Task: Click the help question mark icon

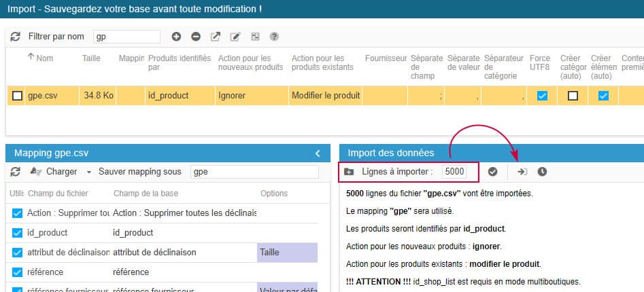Action: 274,37
